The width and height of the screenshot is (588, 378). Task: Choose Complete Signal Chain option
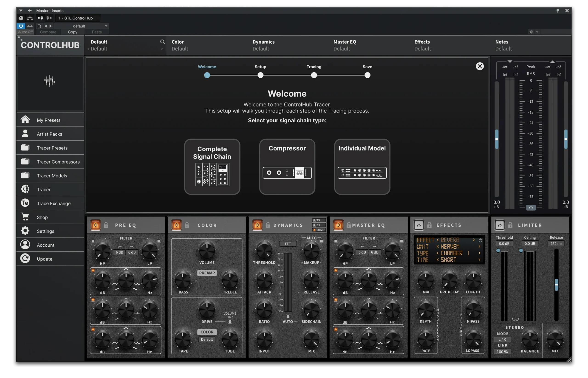212,167
